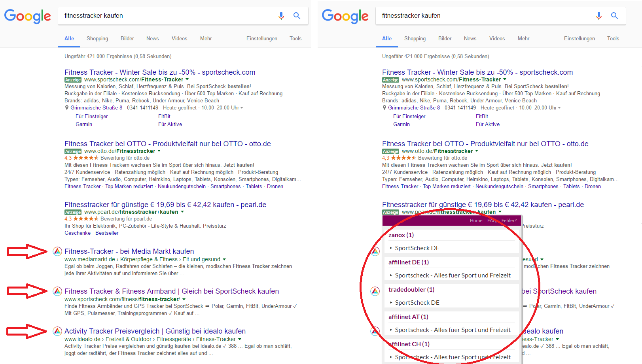Select SportScheck DE under zanox (1)
This screenshot has width=642, height=364.
click(417, 248)
